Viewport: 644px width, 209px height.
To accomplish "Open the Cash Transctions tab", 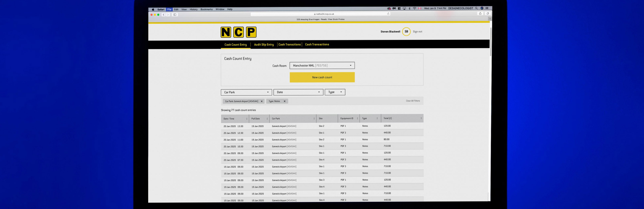I will point(290,45).
